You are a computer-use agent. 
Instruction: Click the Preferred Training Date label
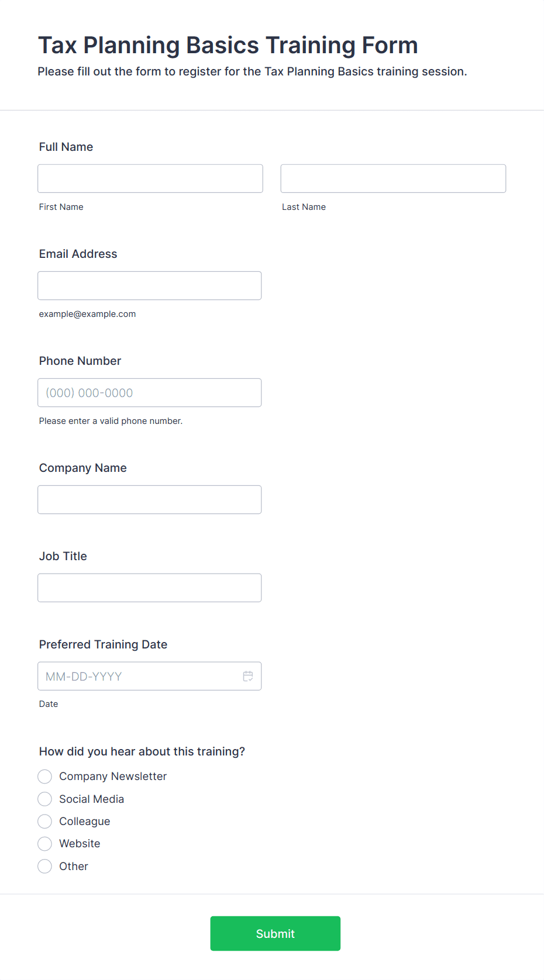[x=104, y=644]
